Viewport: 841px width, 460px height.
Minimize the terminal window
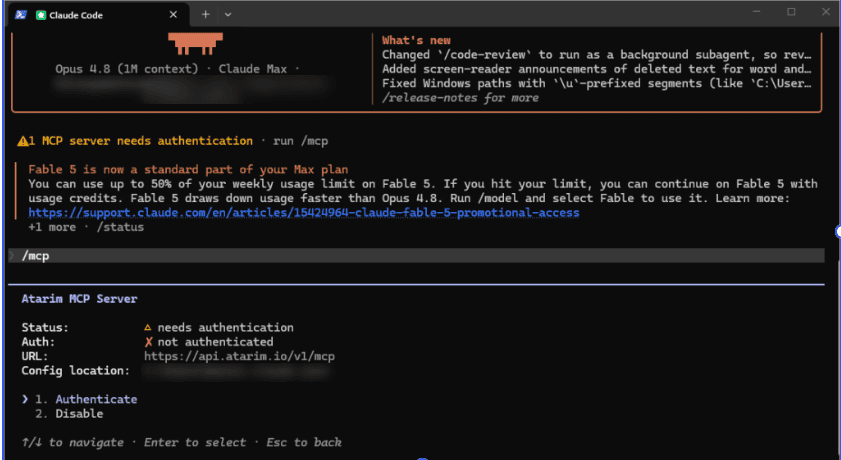pos(756,12)
